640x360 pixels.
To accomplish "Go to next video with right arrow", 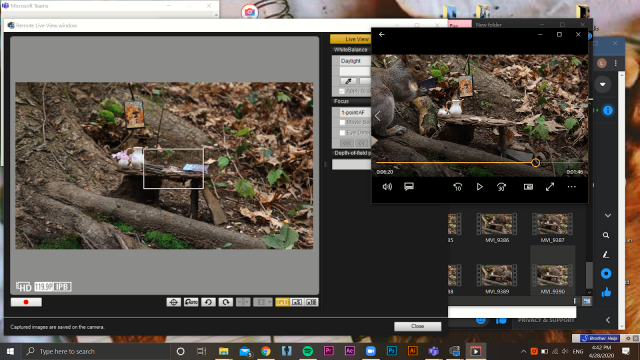I will click(x=582, y=116).
